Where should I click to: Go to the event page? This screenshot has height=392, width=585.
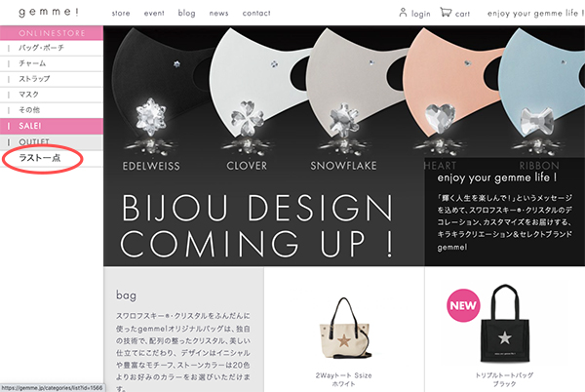pos(154,13)
